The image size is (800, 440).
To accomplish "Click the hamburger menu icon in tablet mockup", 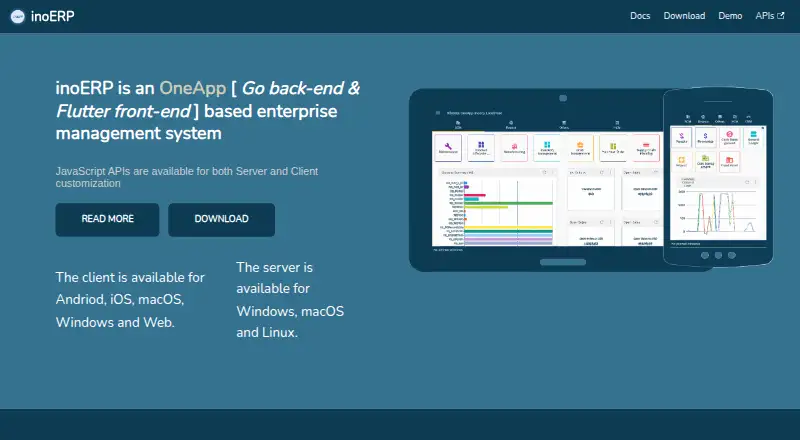I will pos(438,113).
